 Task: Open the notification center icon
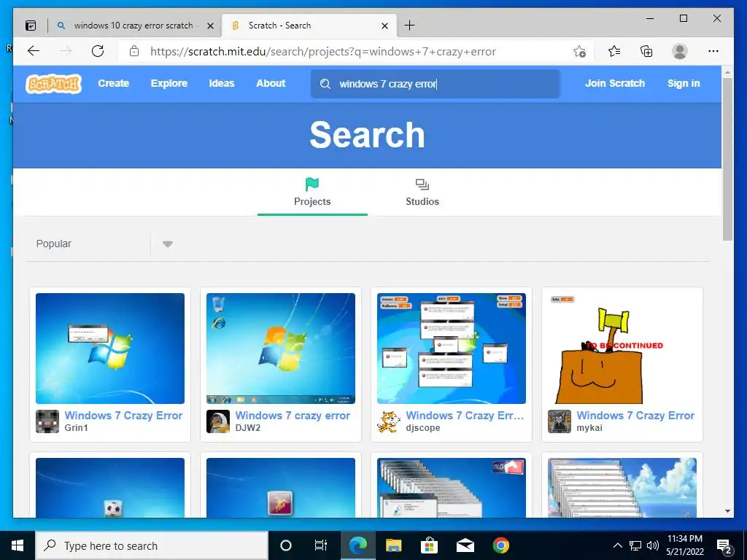coord(724,546)
